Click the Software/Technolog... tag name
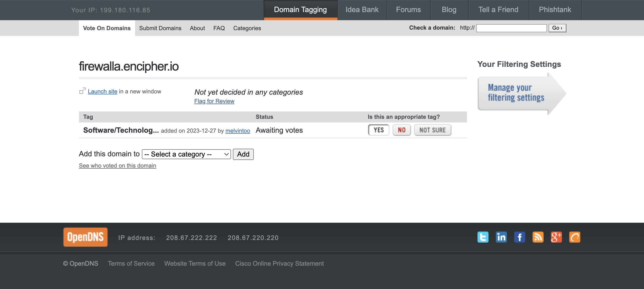 click(x=121, y=130)
